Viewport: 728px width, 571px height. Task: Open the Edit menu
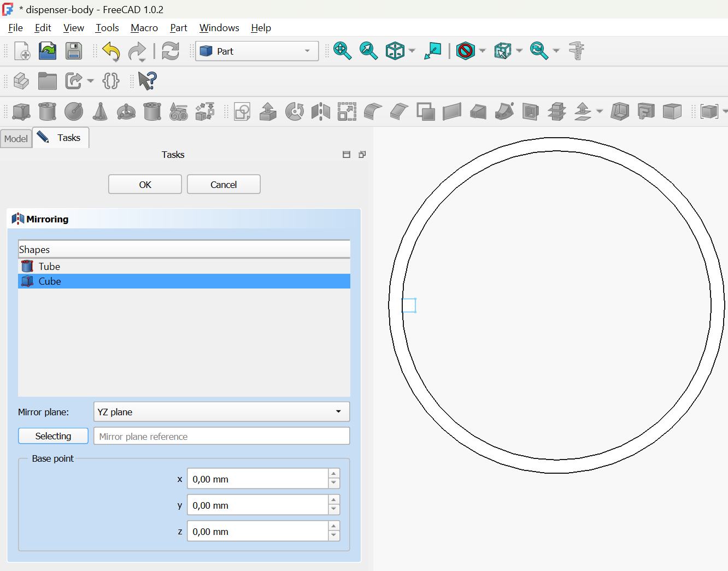pos(43,28)
